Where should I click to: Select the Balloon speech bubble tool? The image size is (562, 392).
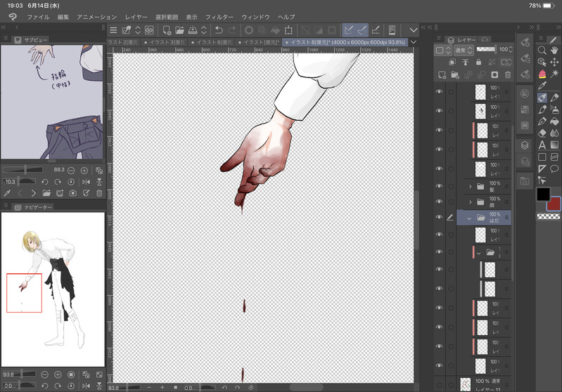coord(554,169)
